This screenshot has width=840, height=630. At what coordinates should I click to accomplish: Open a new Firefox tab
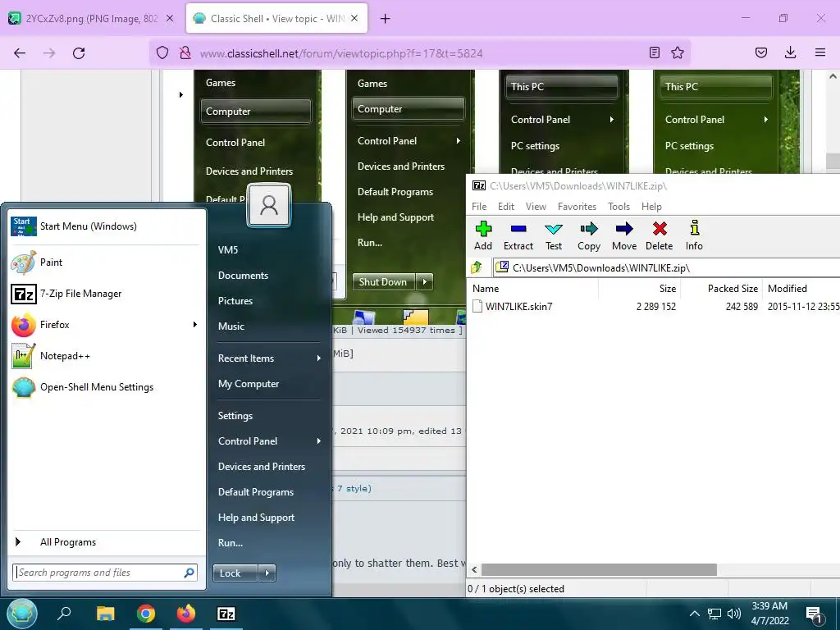tap(385, 19)
